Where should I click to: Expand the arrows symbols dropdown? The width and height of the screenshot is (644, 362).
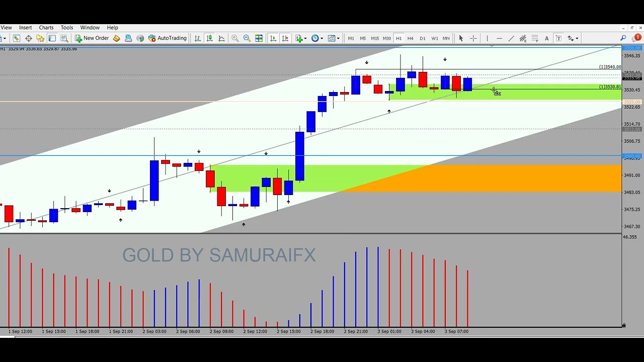click(x=577, y=38)
